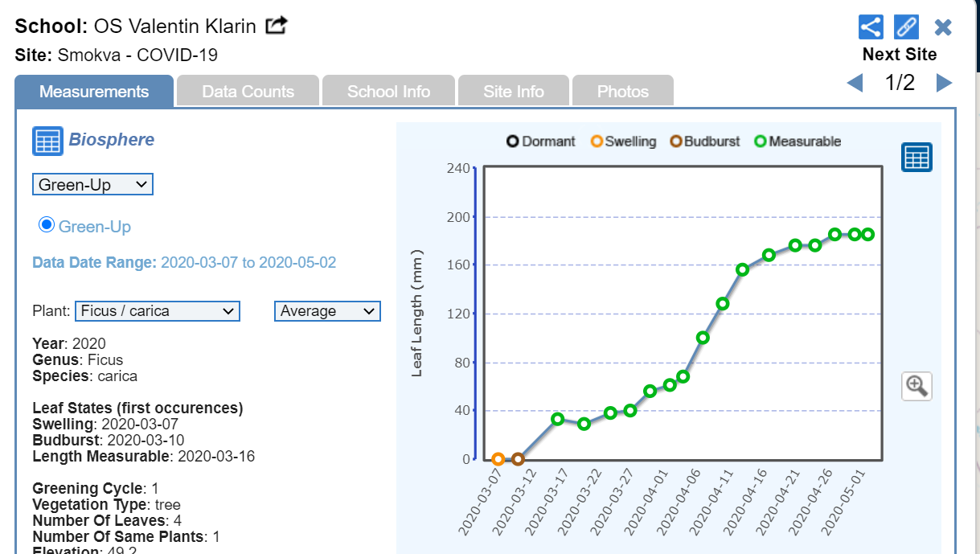The height and width of the screenshot is (554, 980).
Task: Click the magnifier zoom icon beside chart
Action: point(916,386)
